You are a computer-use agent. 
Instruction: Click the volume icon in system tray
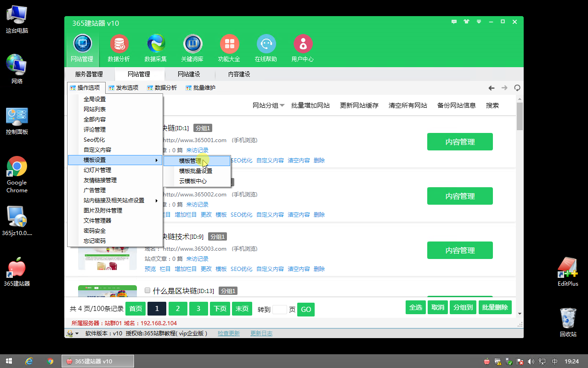tap(531, 362)
